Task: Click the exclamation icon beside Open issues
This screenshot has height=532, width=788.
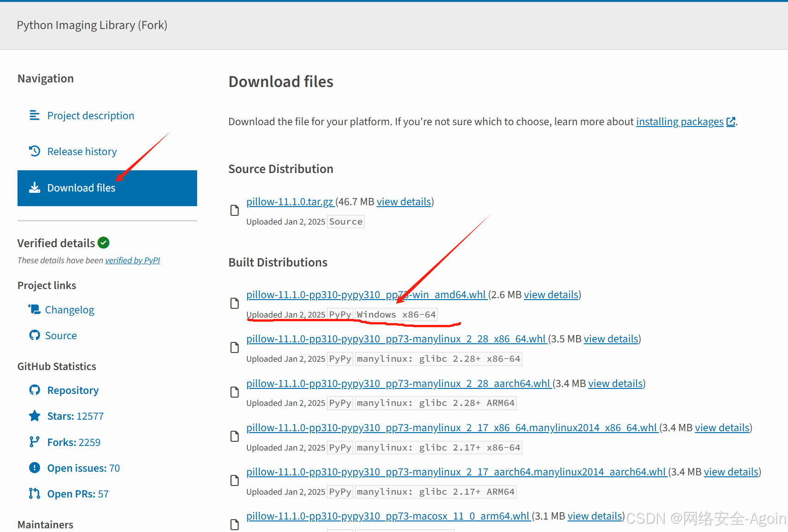Action: click(x=35, y=468)
